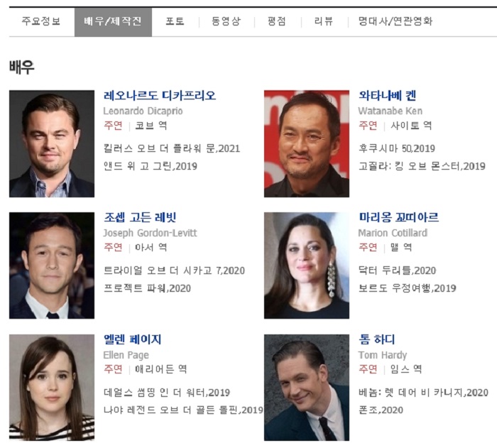Open the 동영상 tab
This screenshot has width=497, height=448.
point(226,21)
